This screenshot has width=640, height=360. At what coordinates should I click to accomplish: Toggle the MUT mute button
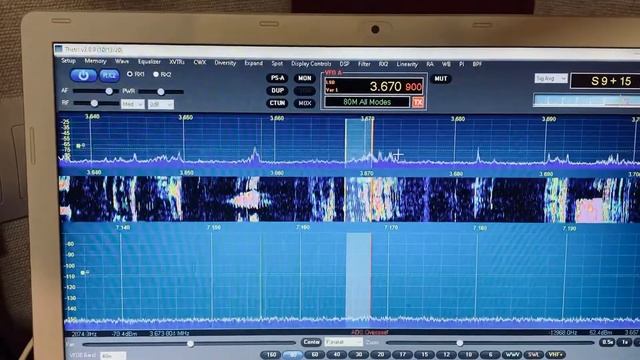point(440,79)
